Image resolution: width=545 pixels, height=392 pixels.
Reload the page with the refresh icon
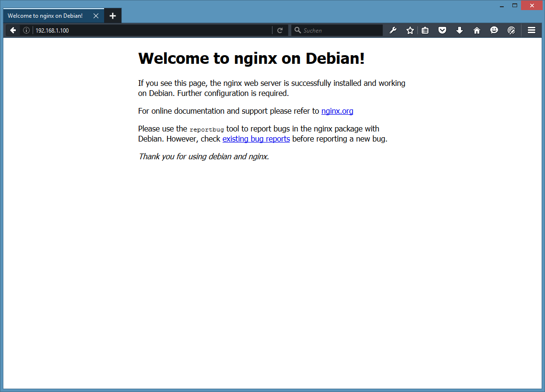pyautogui.click(x=280, y=30)
